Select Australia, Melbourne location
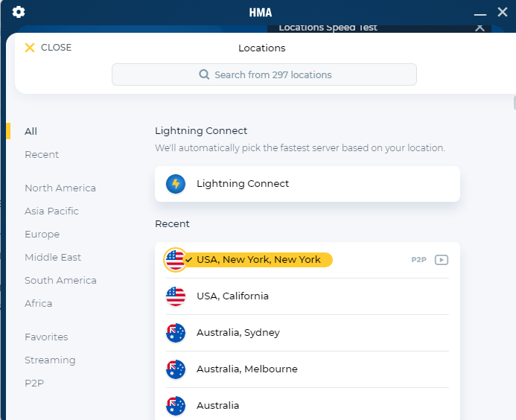This screenshot has width=516, height=420. point(308,369)
